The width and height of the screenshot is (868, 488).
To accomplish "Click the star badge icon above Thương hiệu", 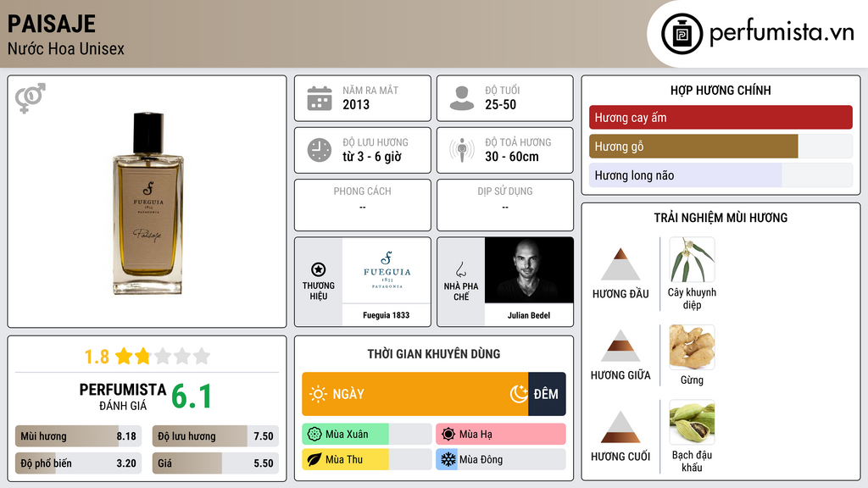I will [319, 269].
